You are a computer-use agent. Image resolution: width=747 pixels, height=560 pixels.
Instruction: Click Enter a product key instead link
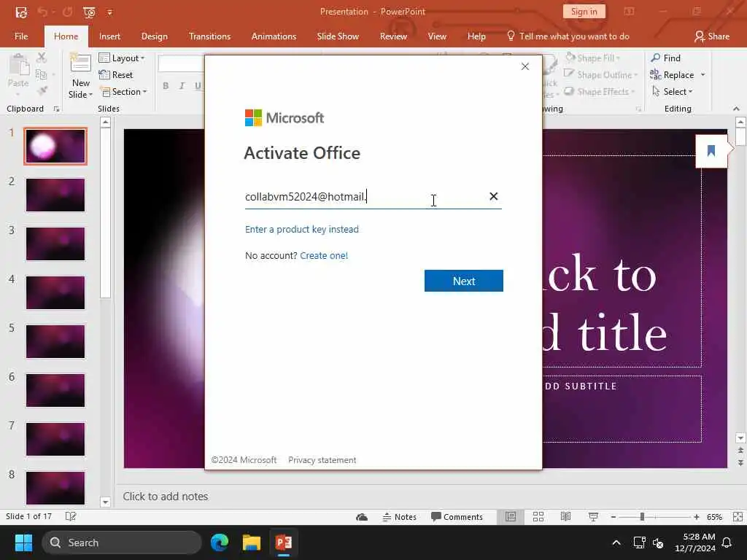click(302, 230)
